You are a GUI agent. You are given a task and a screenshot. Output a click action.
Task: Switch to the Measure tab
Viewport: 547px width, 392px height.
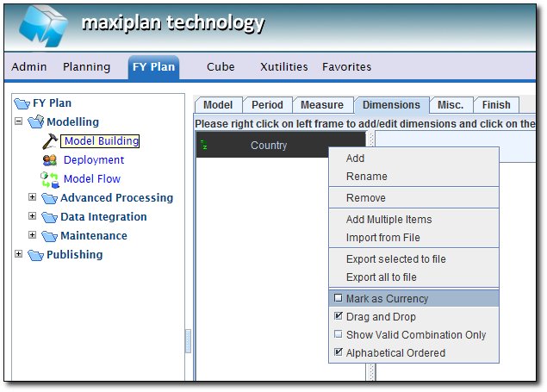pos(321,105)
